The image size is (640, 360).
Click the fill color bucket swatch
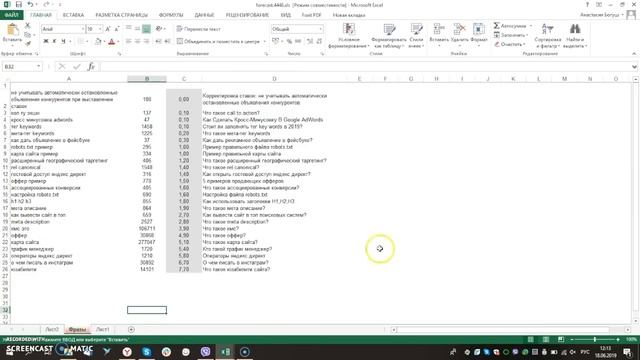[98, 41]
